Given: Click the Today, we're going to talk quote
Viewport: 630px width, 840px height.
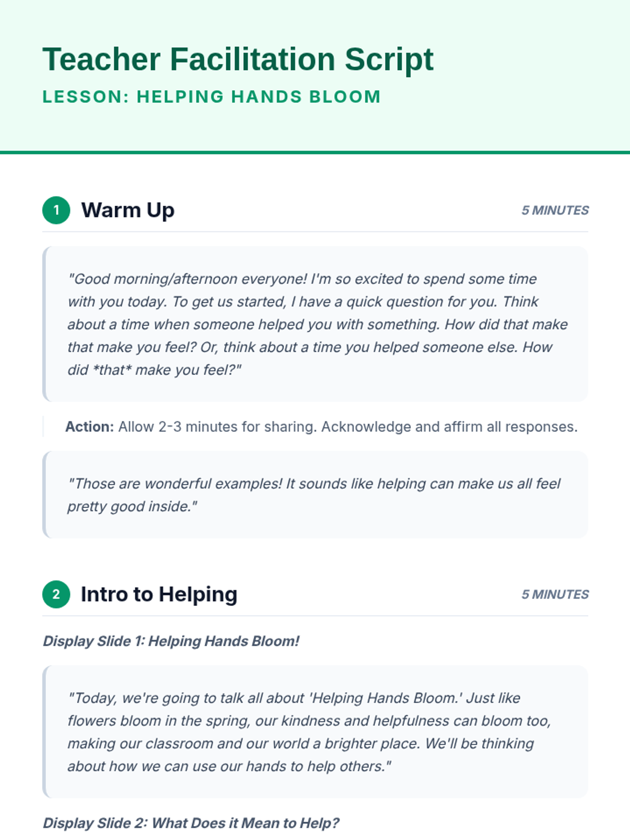Looking at the screenshot, I should pos(315,732).
